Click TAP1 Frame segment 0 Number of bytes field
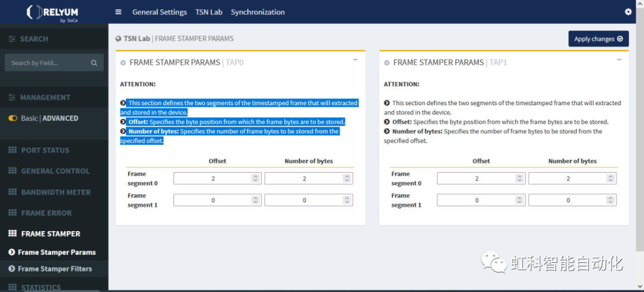 pyautogui.click(x=572, y=179)
